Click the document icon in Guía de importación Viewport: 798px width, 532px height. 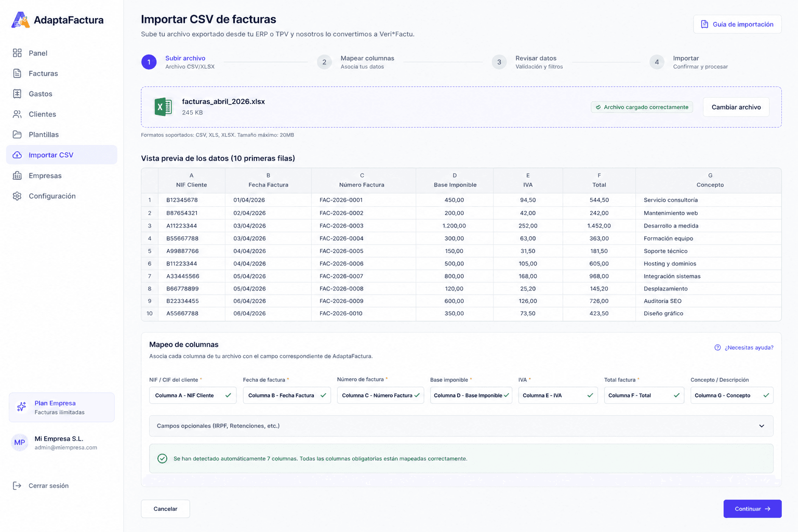[704, 24]
